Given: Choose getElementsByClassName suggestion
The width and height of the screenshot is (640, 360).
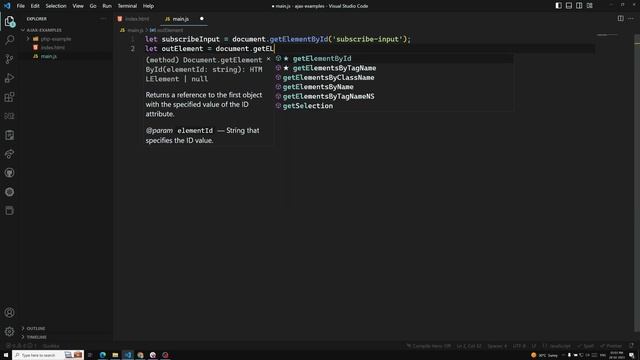Looking at the screenshot, I should (394, 77).
